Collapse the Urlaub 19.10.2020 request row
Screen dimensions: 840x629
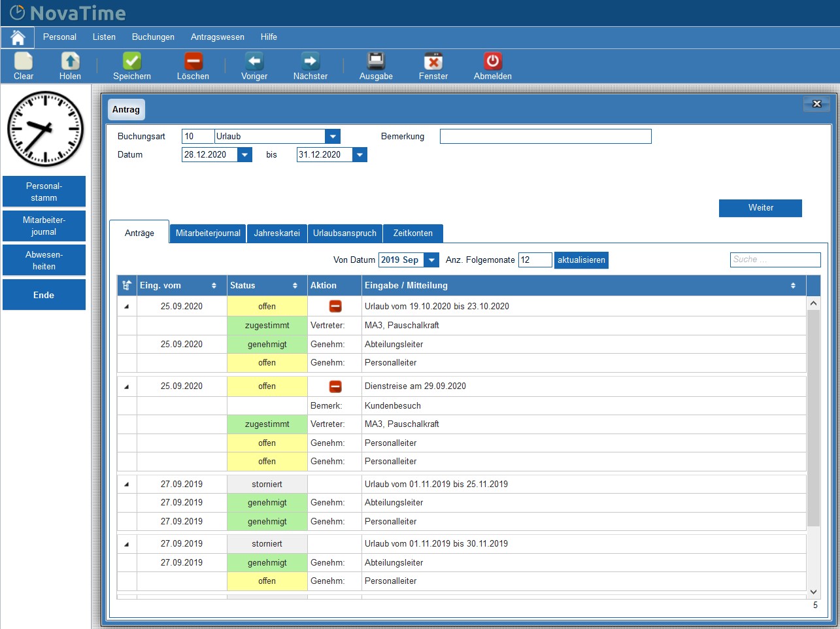coord(127,307)
